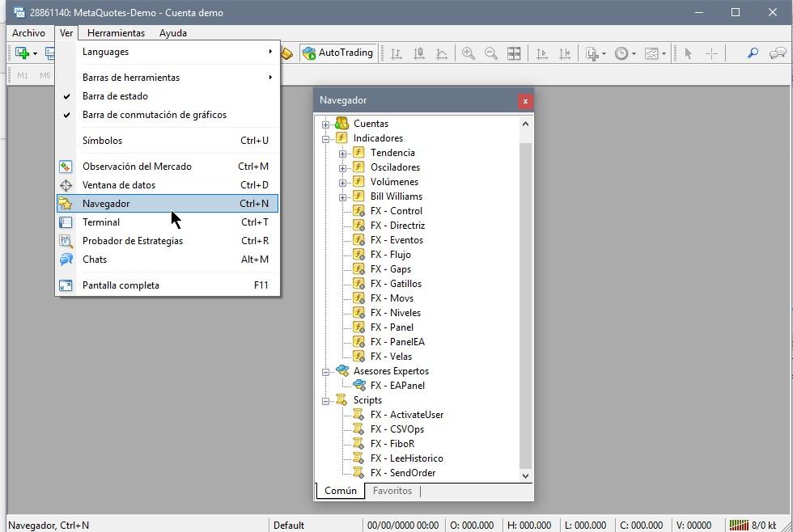Toggle Observación del Mercado window
Viewport: 793px width, 532px height.
point(168,167)
